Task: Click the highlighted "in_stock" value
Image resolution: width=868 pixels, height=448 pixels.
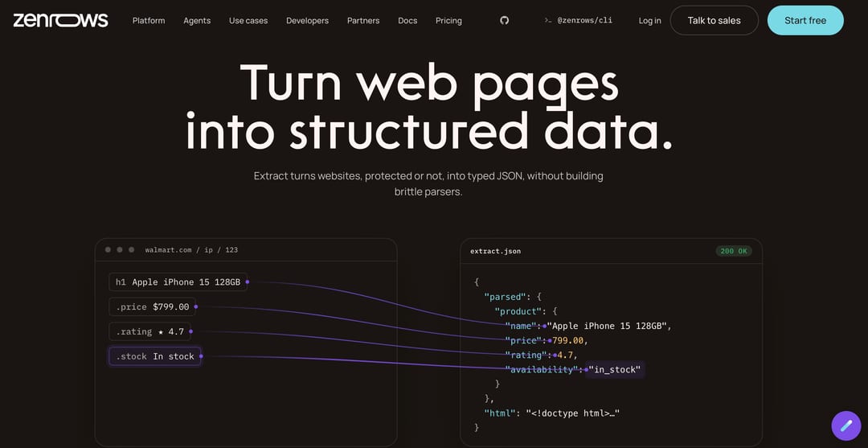Action: click(615, 369)
